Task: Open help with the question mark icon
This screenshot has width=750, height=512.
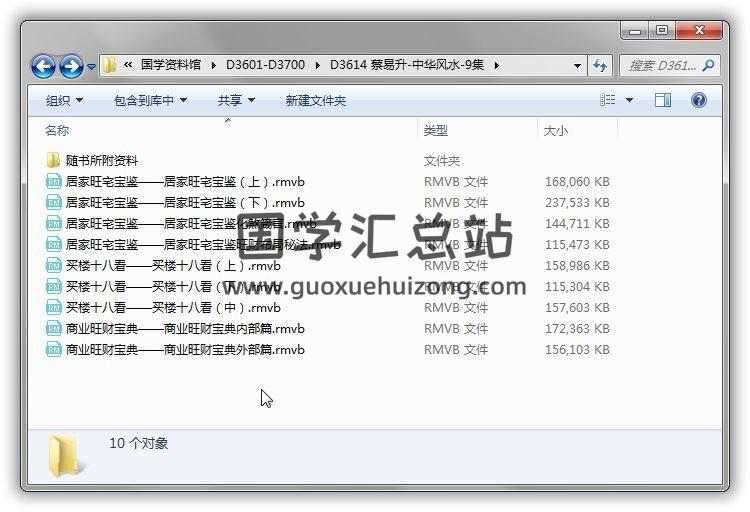Action: point(699,100)
